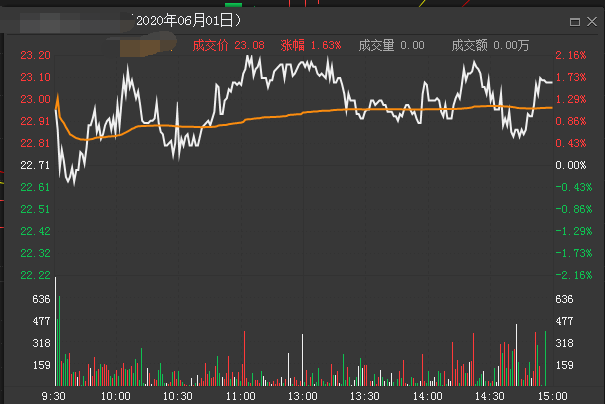Select the 成交额 0.00万 field

point(488,45)
